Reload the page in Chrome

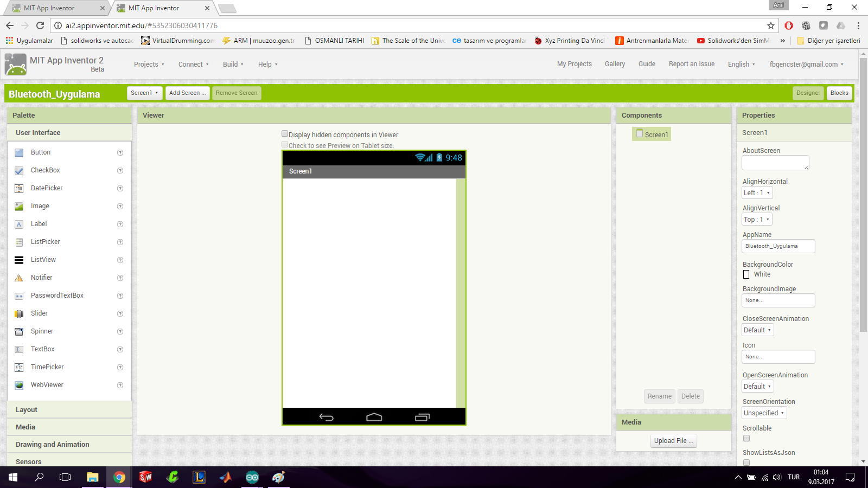point(40,25)
